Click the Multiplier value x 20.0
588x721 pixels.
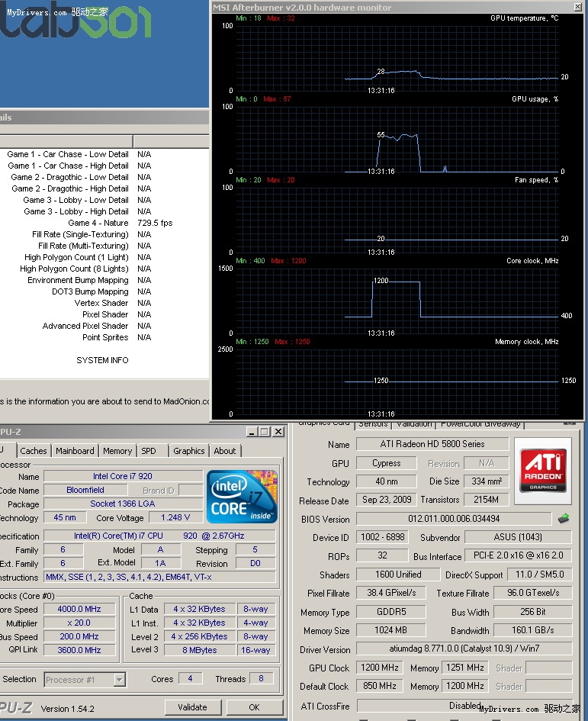coord(79,623)
